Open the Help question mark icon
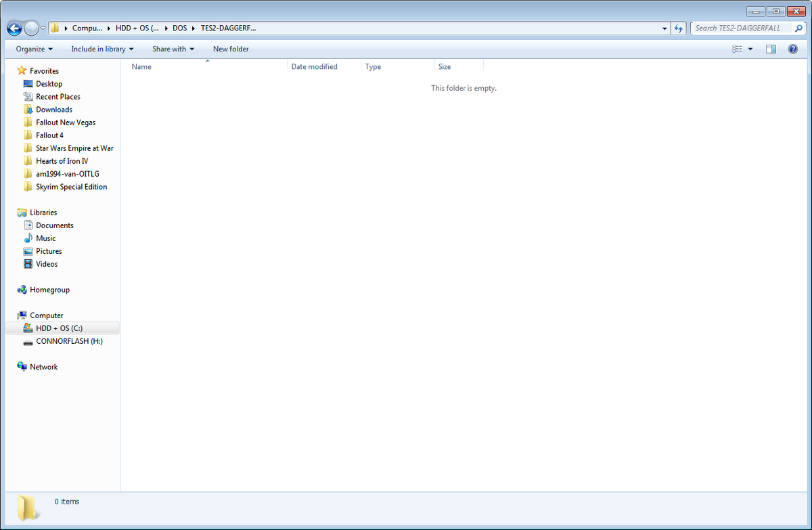Viewport: 812px width, 530px height. [792, 49]
